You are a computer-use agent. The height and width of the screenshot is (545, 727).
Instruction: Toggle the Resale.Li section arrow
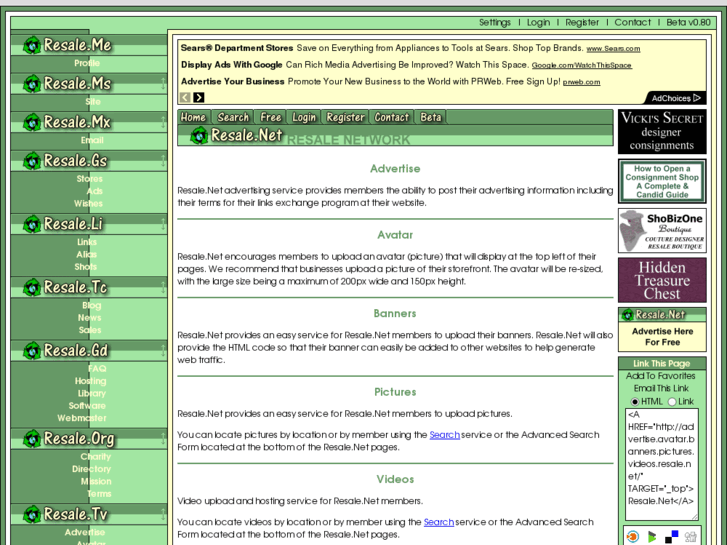coord(163,224)
